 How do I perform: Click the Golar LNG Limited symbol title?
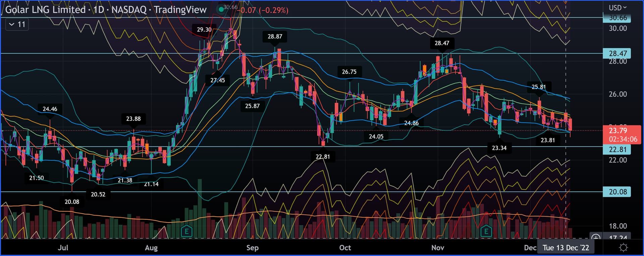coord(45,10)
